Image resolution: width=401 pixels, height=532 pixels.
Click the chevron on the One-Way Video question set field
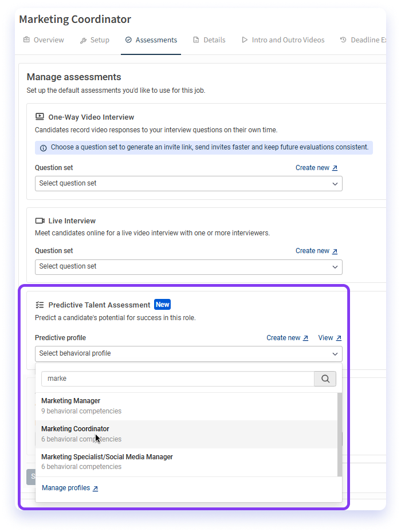click(335, 184)
